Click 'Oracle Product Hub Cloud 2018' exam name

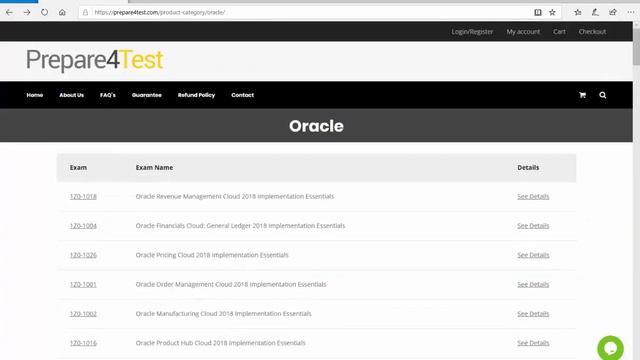[x=220, y=343]
